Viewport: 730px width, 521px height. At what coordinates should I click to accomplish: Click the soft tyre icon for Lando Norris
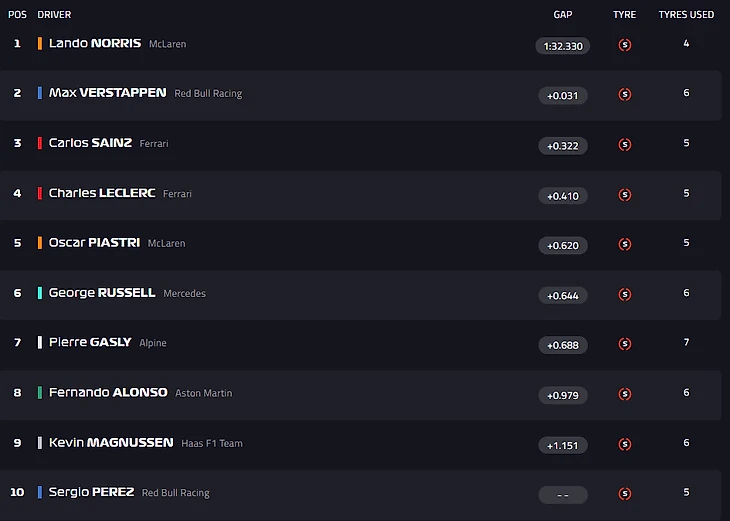(625, 45)
